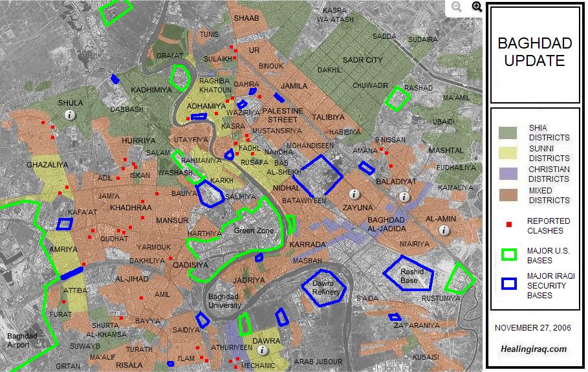Open the info icon below Baladiyat label

click(404, 197)
